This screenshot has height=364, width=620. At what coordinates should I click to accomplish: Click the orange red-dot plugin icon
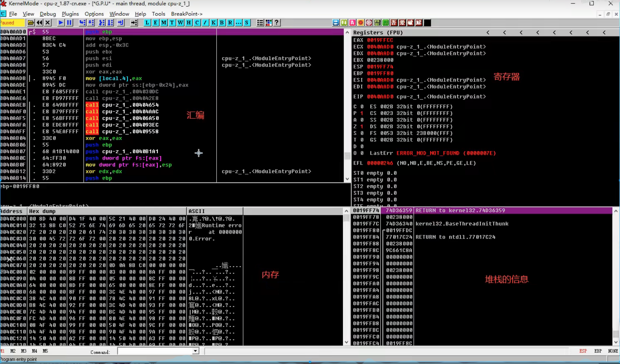tap(361, 23)
